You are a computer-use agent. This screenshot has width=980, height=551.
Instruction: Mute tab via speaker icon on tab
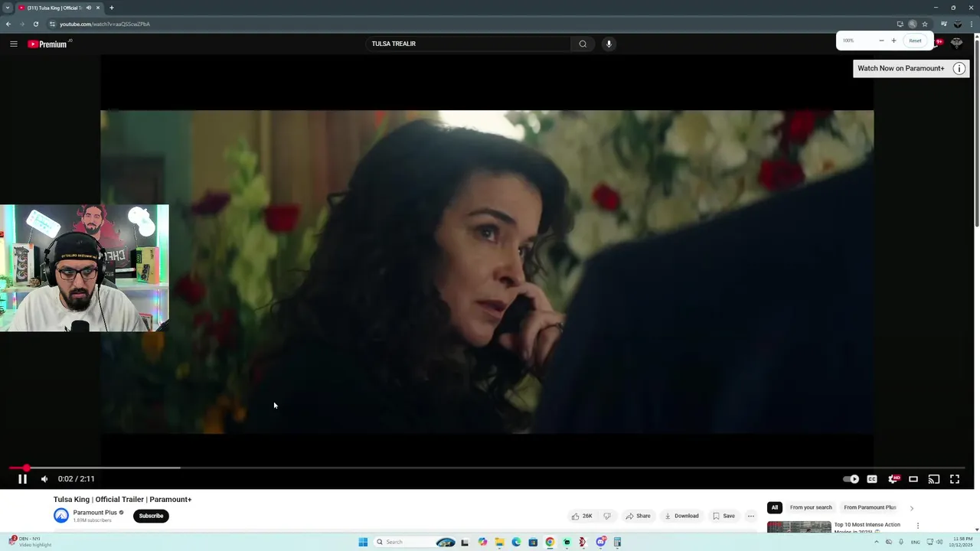(89, 8)
